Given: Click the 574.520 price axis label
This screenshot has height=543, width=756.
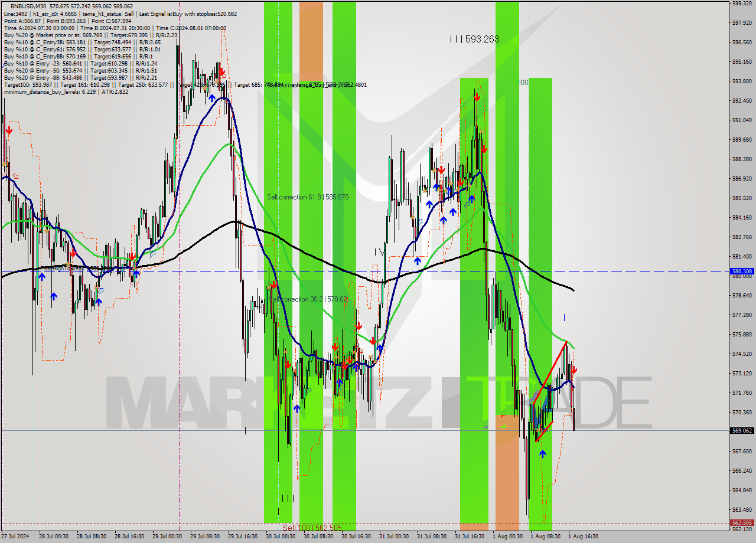Looking at the screenshot, I should click(x=742, y=354).
